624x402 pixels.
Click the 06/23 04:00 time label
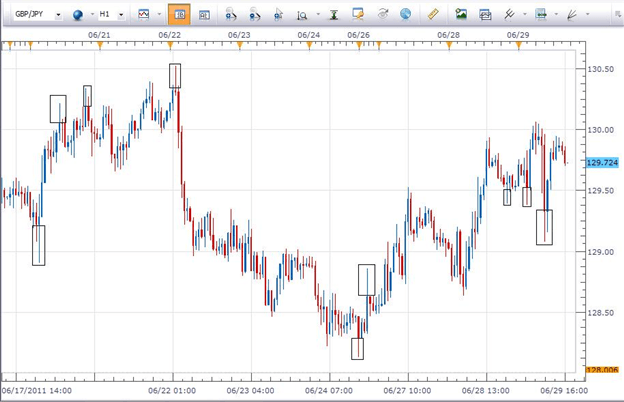tap(250, 390)
